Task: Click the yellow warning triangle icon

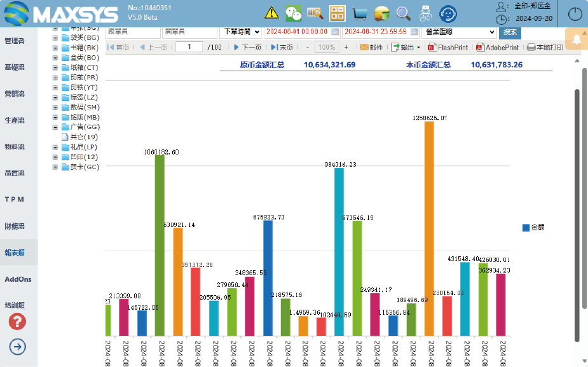Action: click(x=271, y=13)
